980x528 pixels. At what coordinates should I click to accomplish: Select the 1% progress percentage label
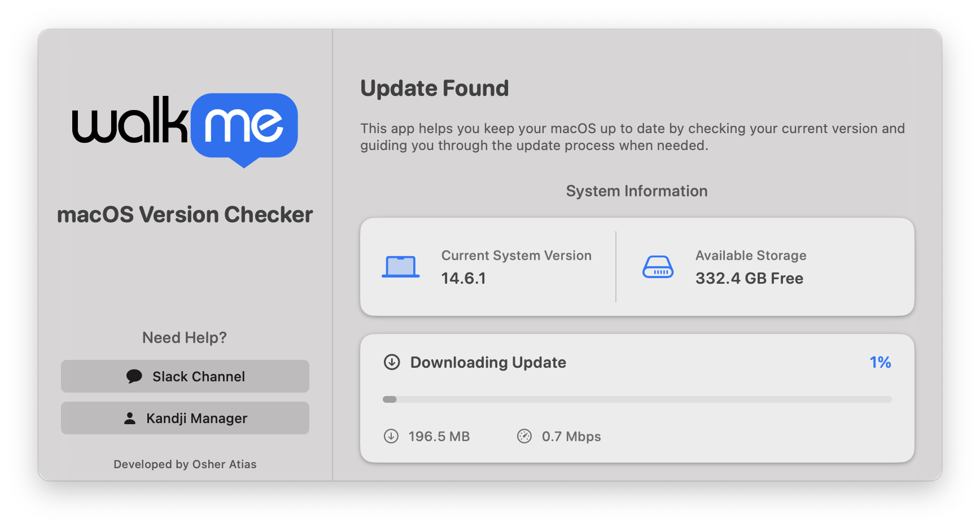(880, 362)
